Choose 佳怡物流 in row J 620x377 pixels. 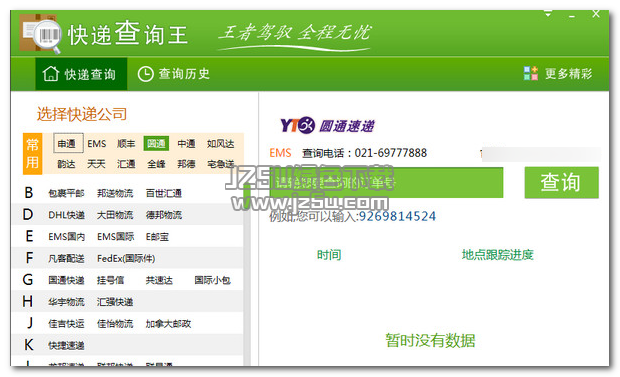point(115,324)
